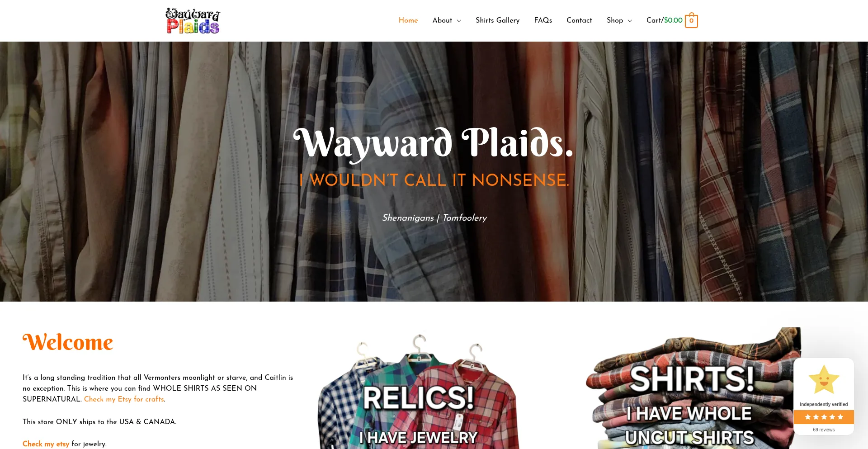868x449 pixels.
Task: Open the shopping cart bag icon
Action: (x=691, y=20)
